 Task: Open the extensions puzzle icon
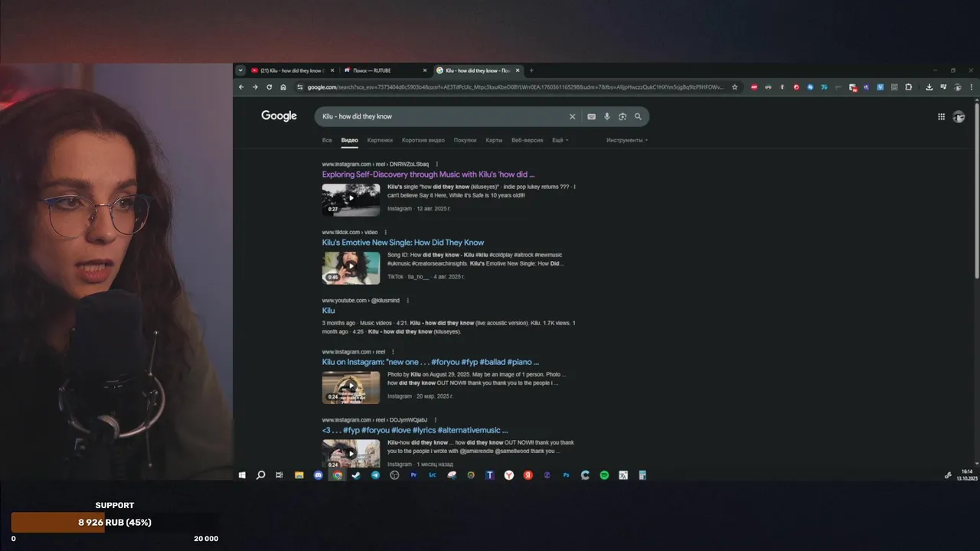tap(909, 87)
